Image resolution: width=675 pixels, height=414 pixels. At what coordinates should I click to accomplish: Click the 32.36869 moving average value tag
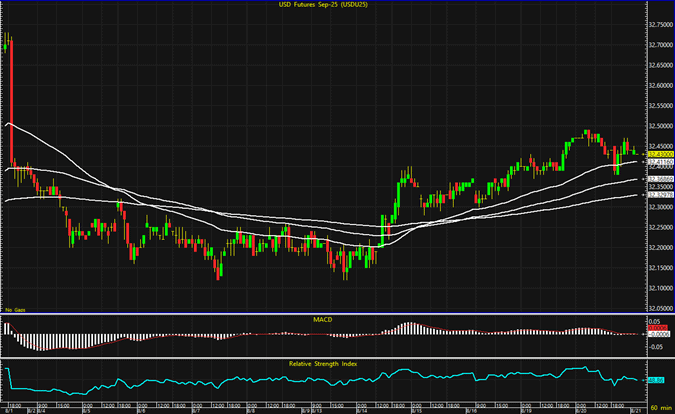click(x=660, y=178)
